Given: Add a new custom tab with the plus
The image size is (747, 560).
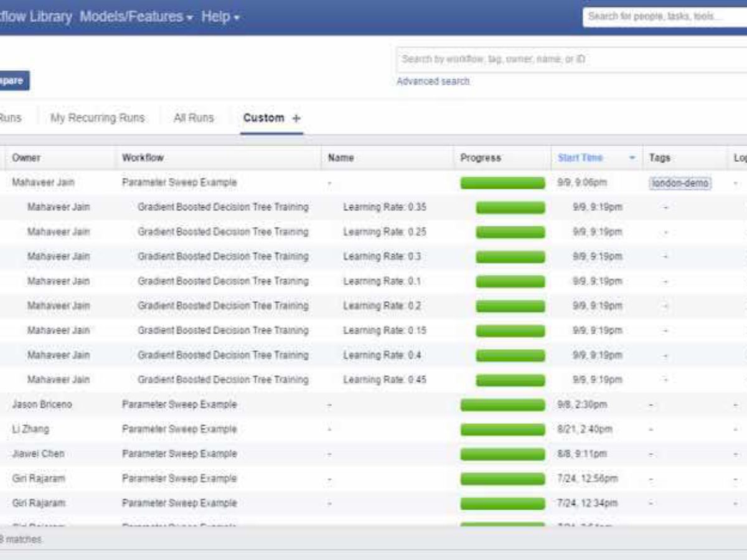Looking at the screenshot, I should [x=295, y=118].
